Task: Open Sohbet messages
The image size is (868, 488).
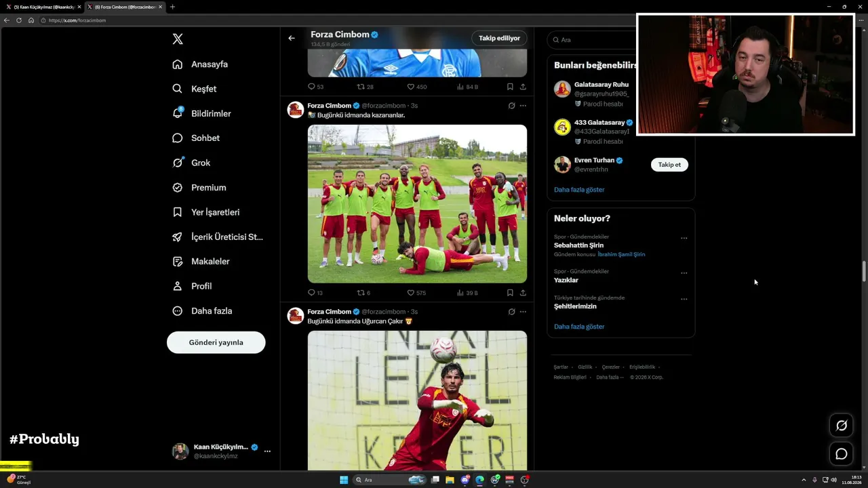Action: click(x=196, y=138)
